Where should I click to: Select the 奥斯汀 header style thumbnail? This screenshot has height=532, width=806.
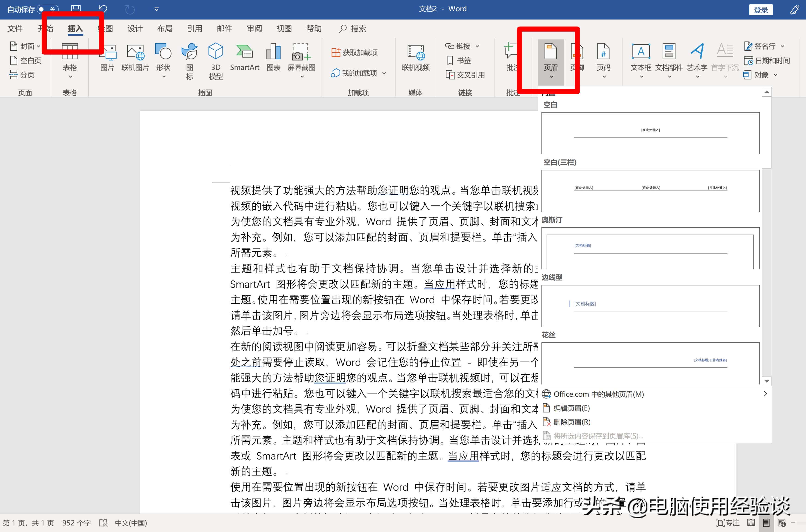(x=650, y=248)
